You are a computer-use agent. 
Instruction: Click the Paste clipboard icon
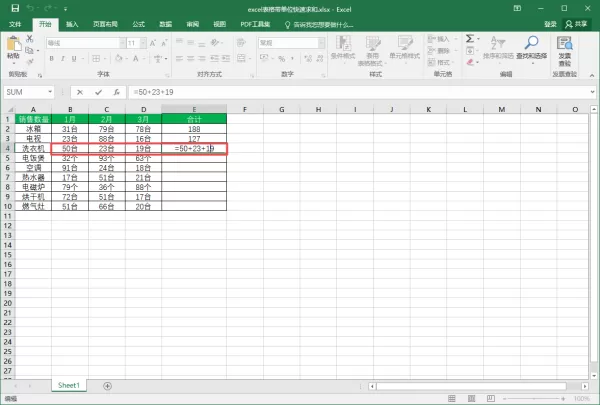tap(14, 44)
